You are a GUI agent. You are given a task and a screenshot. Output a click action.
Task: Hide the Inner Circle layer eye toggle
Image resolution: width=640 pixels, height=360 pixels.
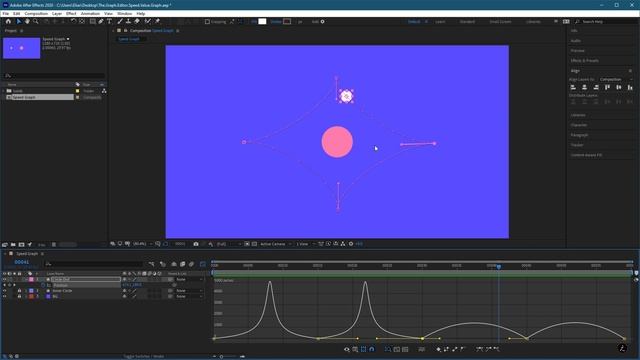tap(4, 291)
